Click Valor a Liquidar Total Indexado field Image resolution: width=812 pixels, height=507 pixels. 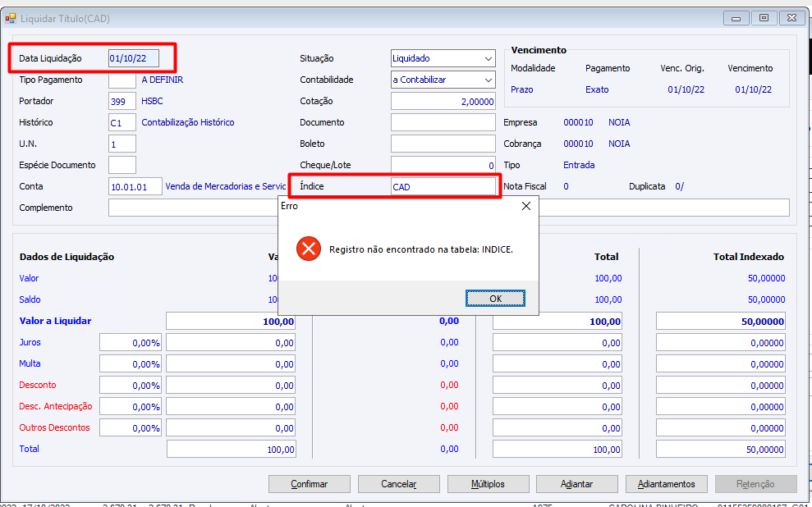tap(721, 322)
